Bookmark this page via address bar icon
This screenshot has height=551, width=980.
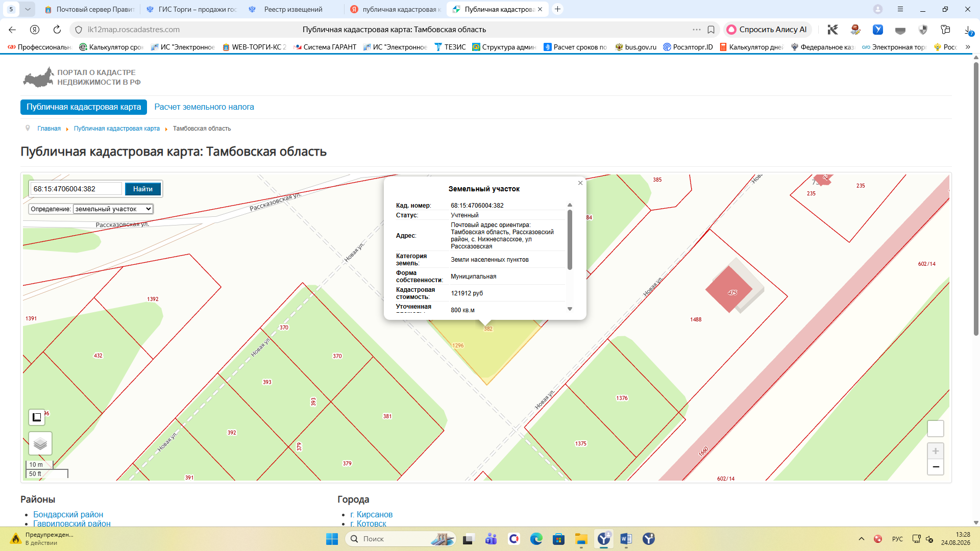[711, 30]
